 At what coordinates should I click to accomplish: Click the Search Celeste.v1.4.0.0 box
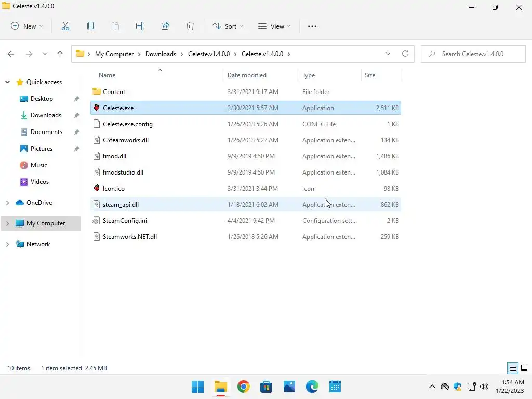[x=473, y=54]
